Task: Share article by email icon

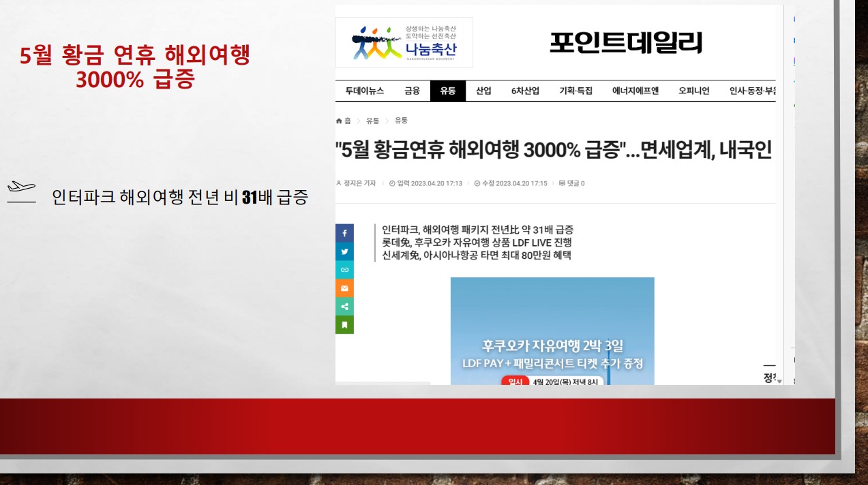Action: [344, 288]
